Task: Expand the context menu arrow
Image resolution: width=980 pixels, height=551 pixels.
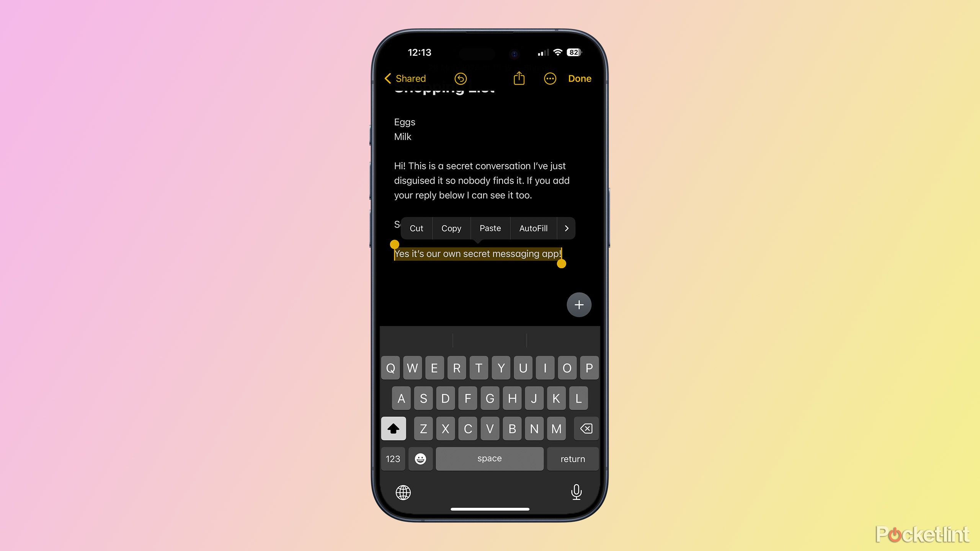Action: point(565,228)
